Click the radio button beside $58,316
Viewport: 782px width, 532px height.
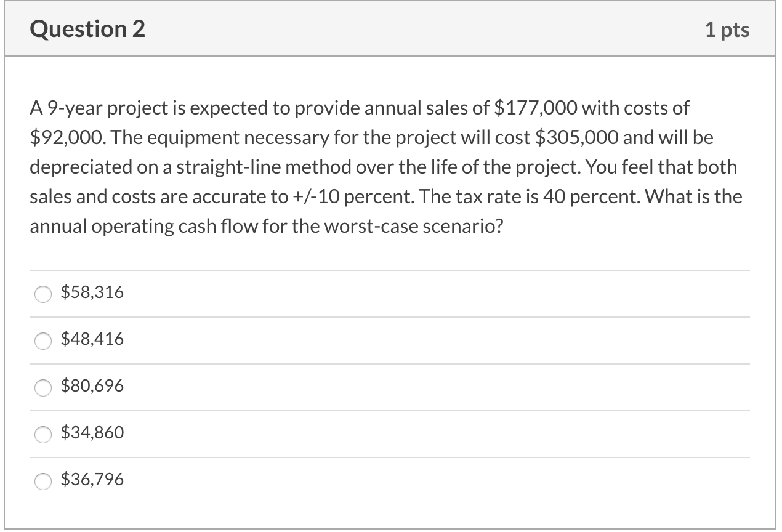click(43, 294)
